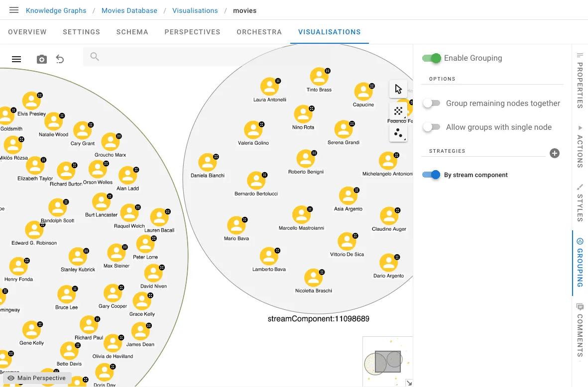Go to Movies Database breadcrumb

click(x=129, y=10)
